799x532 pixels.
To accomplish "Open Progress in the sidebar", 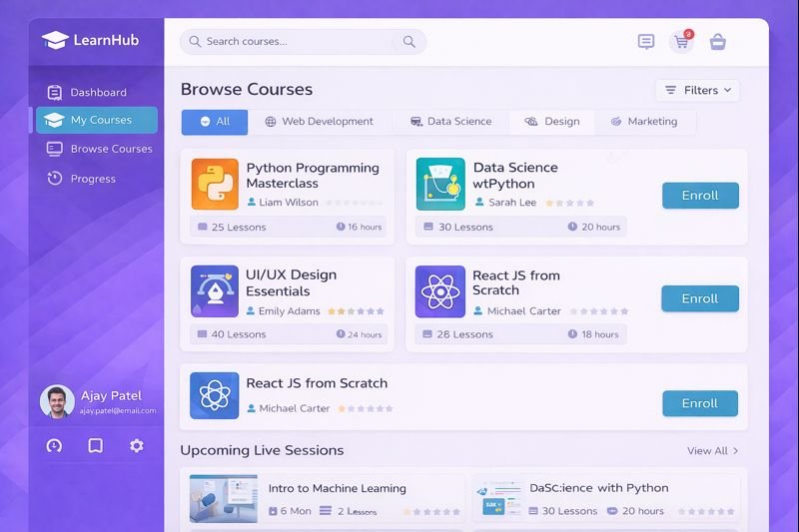I will (x=93, y=179).
